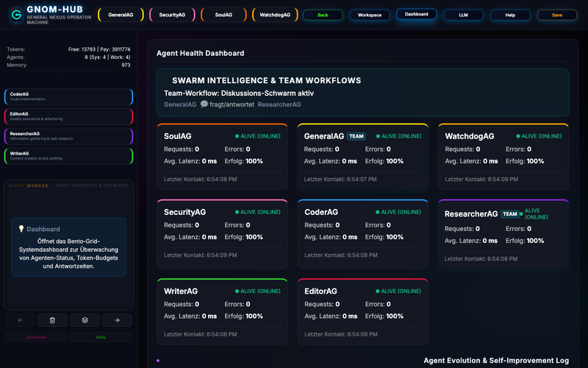Select EditorAG worker in sidebar
The image size is (588, 368).
pyautogui.click(x=68, y=116)
